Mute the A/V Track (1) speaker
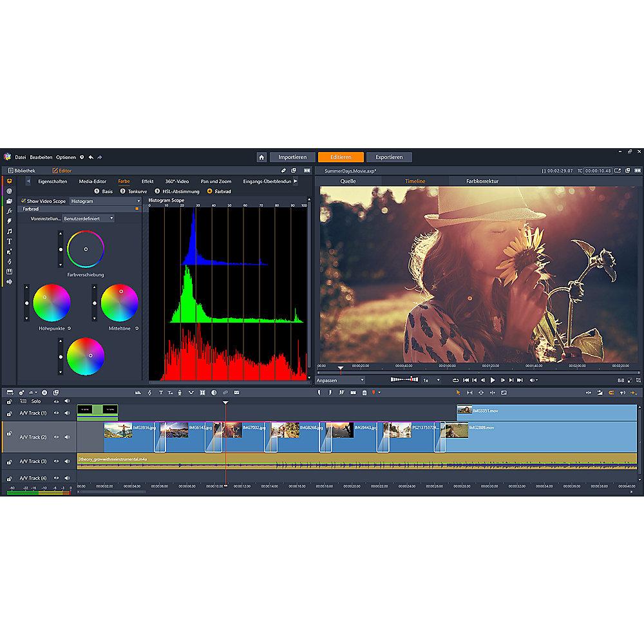 coord(67,413)
